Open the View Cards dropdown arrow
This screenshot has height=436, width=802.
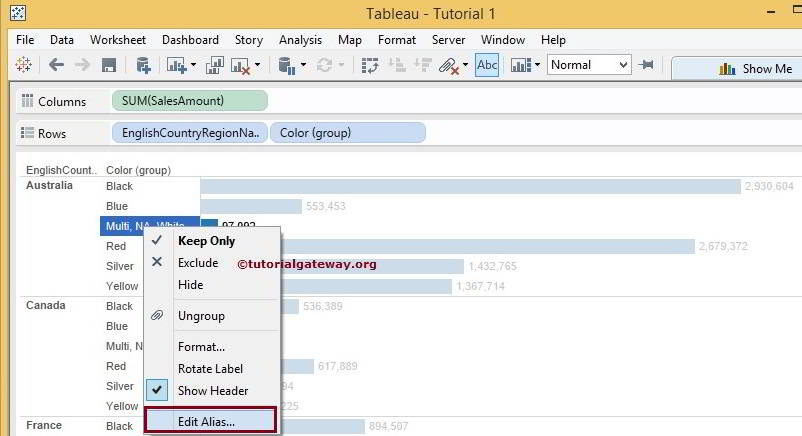pyautogui.click(x=537, y=65)
